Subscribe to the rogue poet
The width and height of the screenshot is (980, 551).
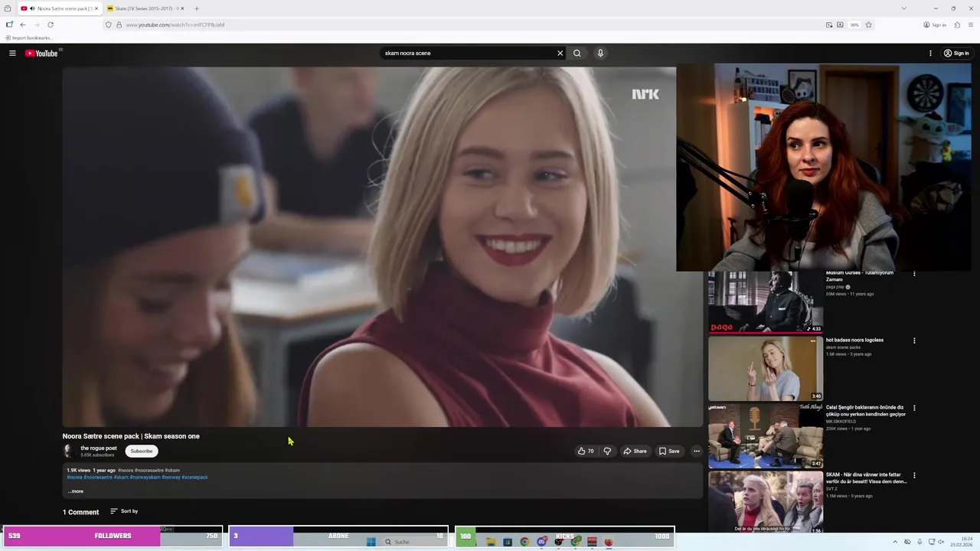(142, 451)
